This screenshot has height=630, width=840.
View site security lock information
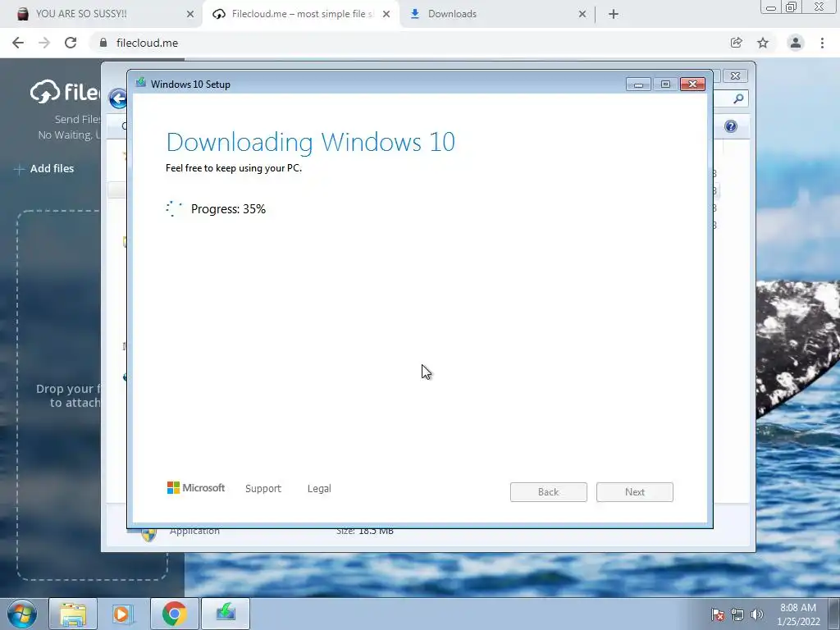tap(103, 43)
